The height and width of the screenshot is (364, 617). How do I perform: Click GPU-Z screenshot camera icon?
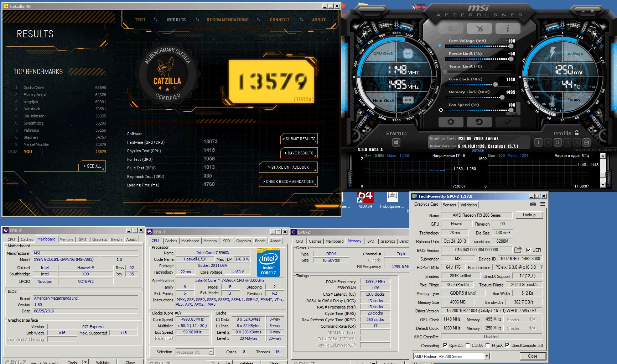[x=533, y=204]
